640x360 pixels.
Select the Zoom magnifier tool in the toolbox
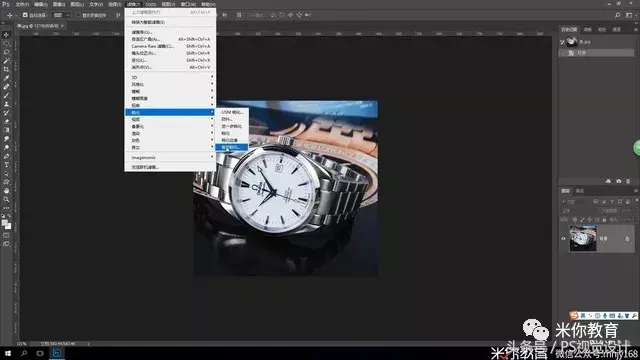tap(6, 200)
